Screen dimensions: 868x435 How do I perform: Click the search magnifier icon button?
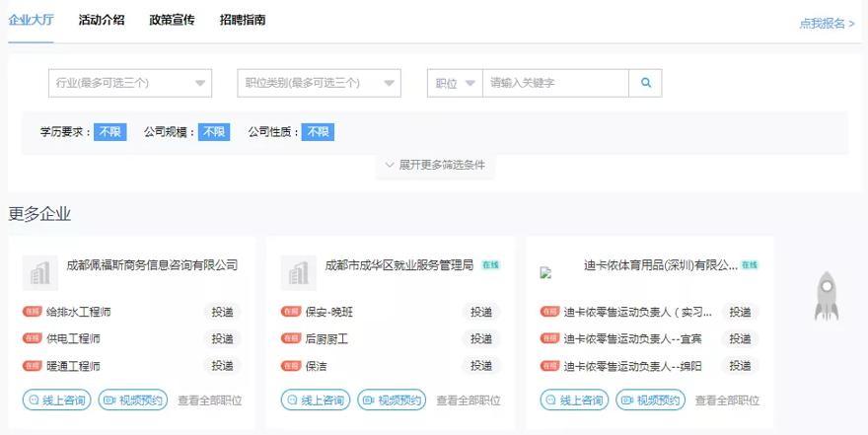point(645,83)
